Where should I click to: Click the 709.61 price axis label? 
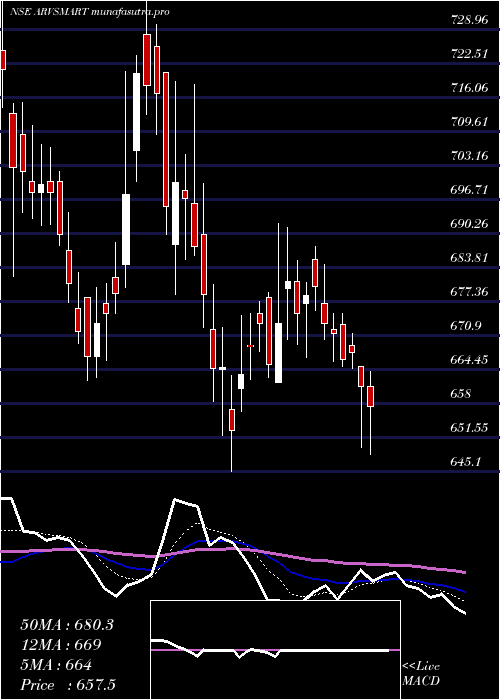click(x=468, y=122)
